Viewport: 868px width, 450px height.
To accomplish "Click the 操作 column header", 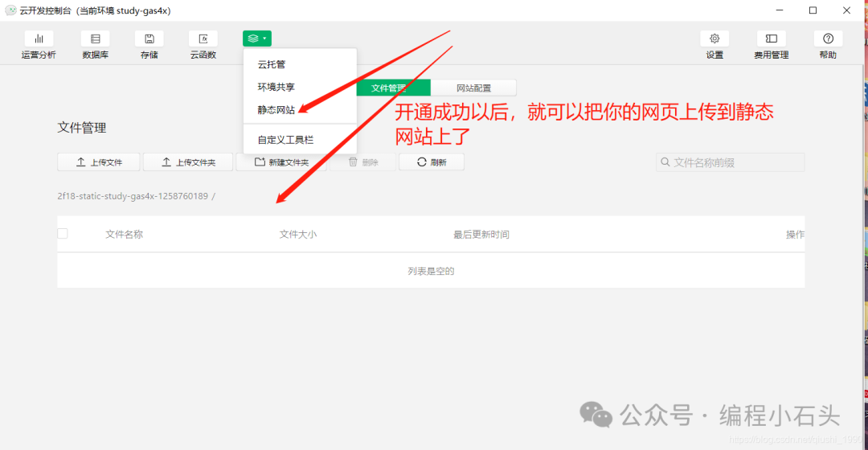I will pos(795,234).
